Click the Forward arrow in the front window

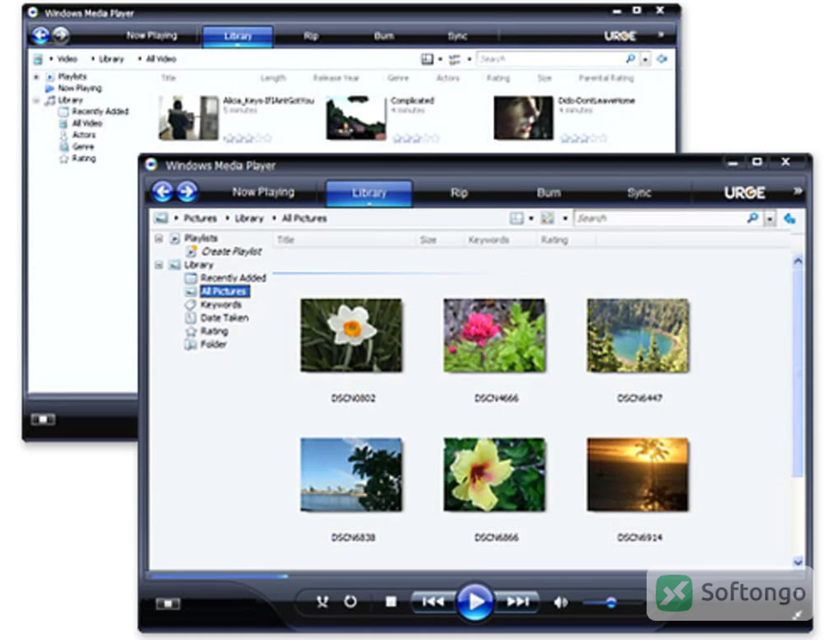coord(187,191)
